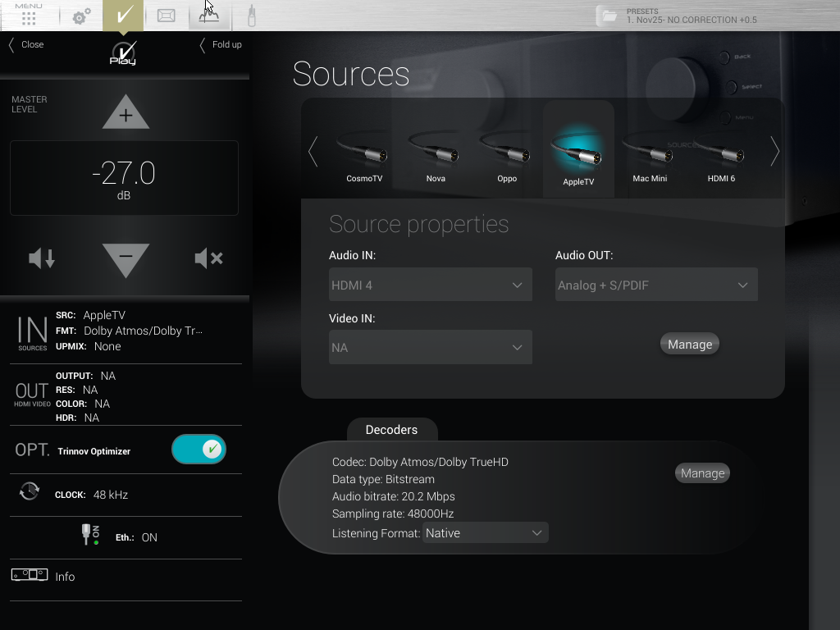The height and width of the screenshot is (630, 840).
Task: Select the Decoders tab
Action: [391, 430]
